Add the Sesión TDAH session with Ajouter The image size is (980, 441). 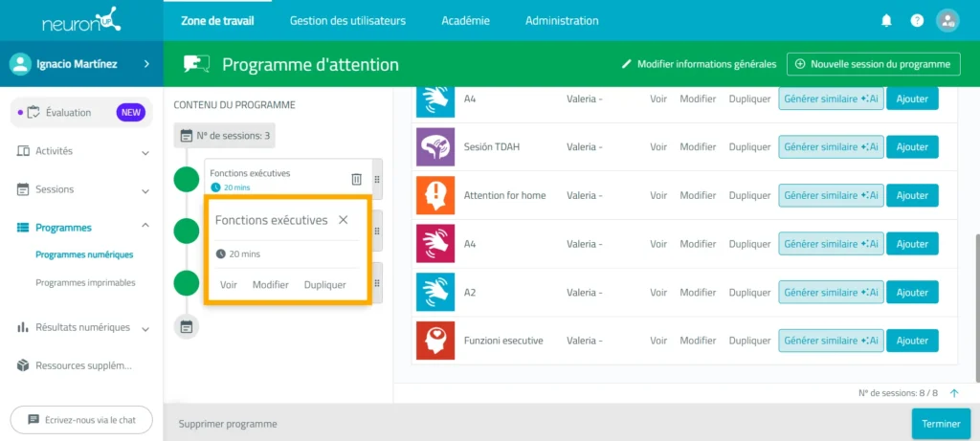pos(912,146)
